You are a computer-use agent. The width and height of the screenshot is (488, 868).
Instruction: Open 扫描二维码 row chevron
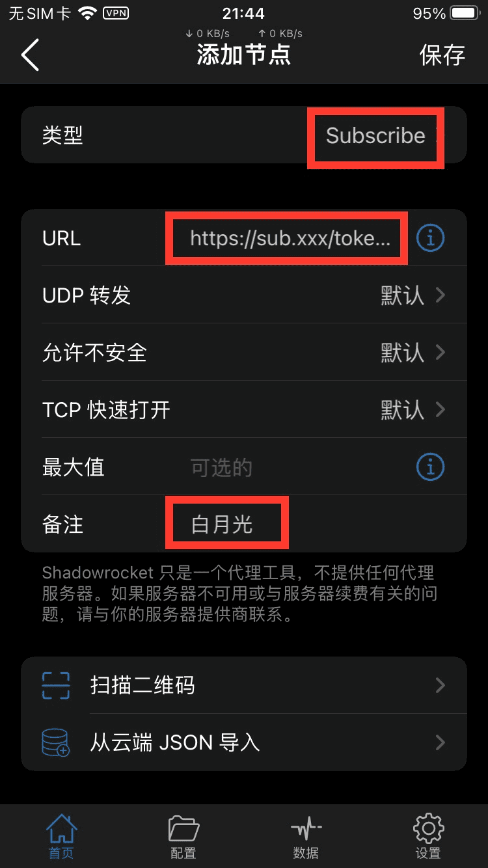coord(441,685)
